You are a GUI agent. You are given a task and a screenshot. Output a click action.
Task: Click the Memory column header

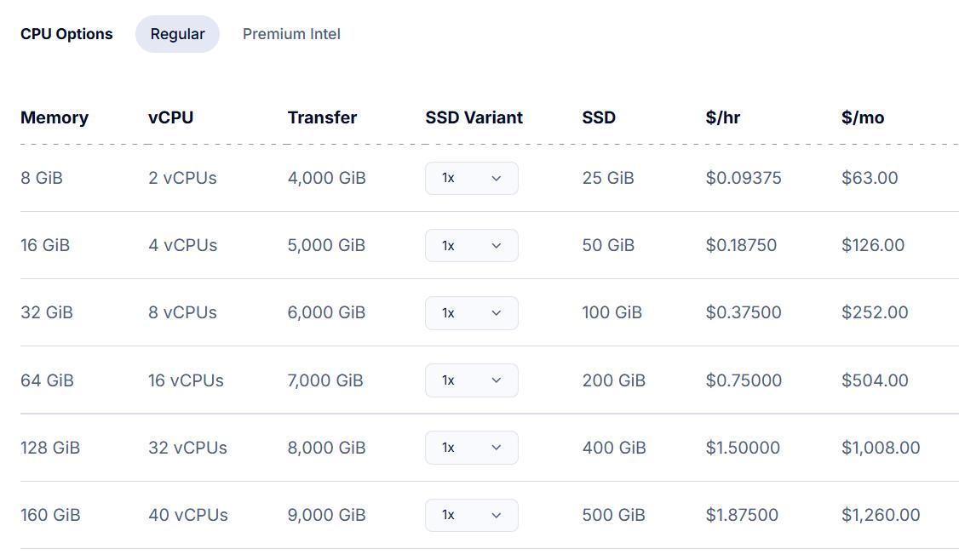click(x=55, y=117)
